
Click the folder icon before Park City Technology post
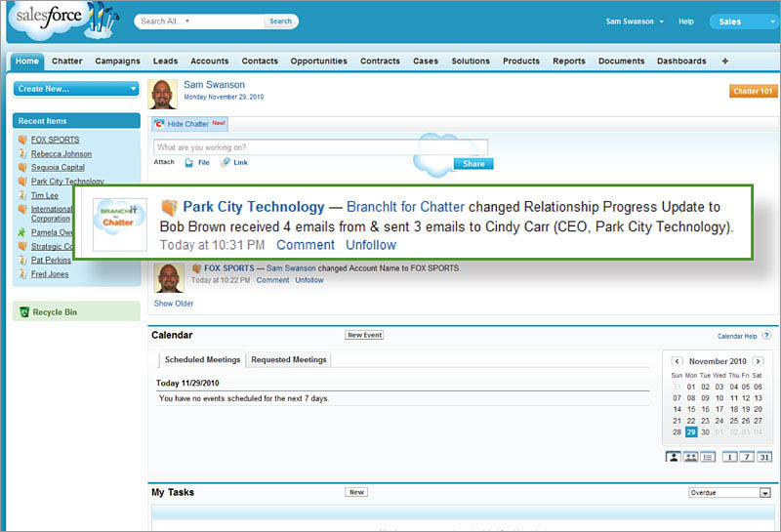(169, 207)
